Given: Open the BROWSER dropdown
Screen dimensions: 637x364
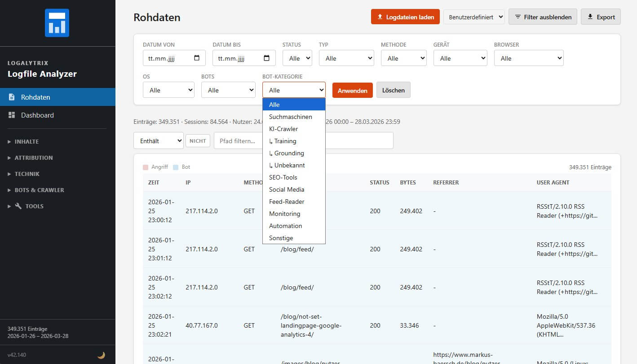Looking at the screenshot, I should tap(528, 57).
